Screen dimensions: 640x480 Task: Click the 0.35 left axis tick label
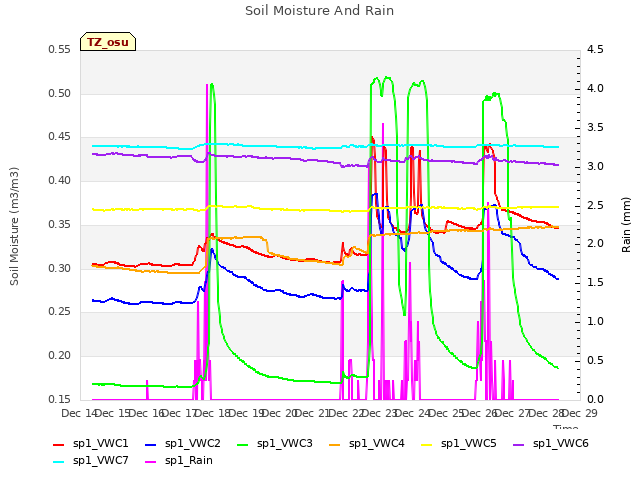[x=60, y=224]
